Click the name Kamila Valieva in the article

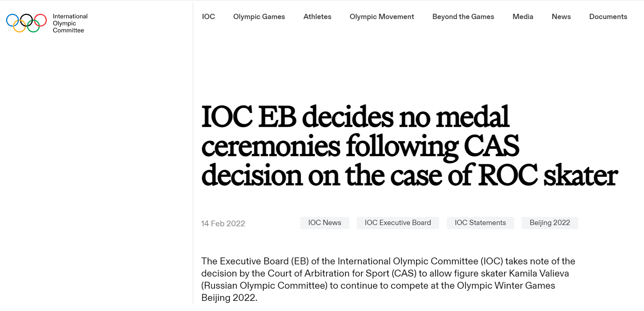click(539, 273)
